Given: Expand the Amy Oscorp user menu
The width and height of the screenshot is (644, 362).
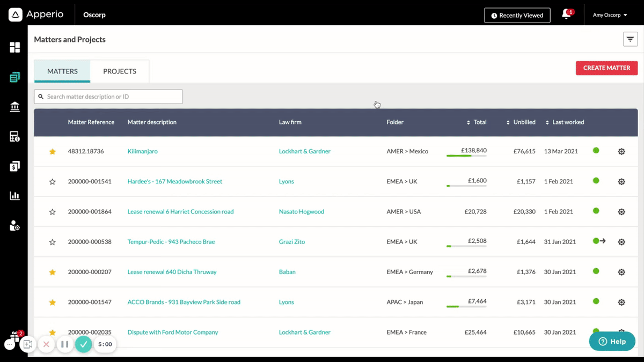Looking at the screenshot, I should (610, 15).
